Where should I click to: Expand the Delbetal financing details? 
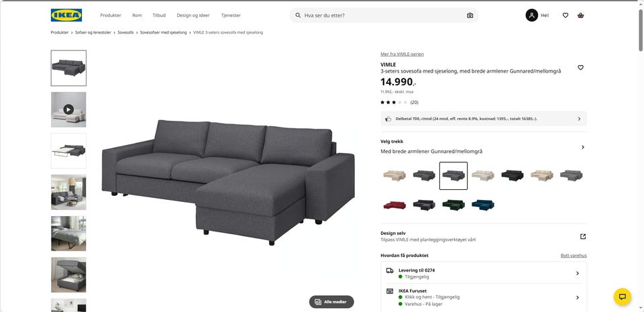pyautogui.click(x=484, y=119)
